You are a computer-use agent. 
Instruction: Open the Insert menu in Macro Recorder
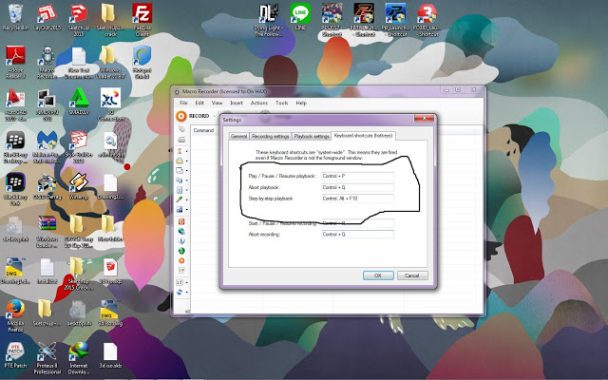236,103
